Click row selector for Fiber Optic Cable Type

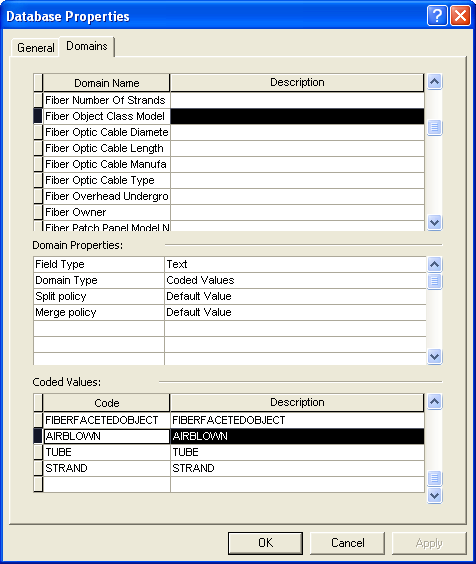point(38,180)
